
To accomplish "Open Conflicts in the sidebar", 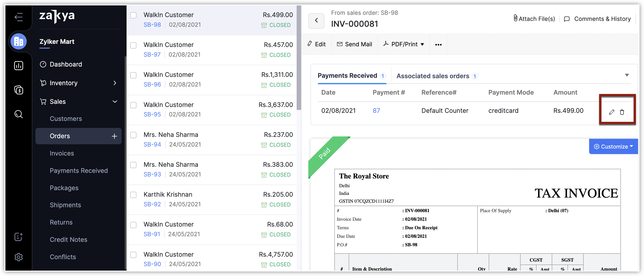I will click(x=63, y=257).
